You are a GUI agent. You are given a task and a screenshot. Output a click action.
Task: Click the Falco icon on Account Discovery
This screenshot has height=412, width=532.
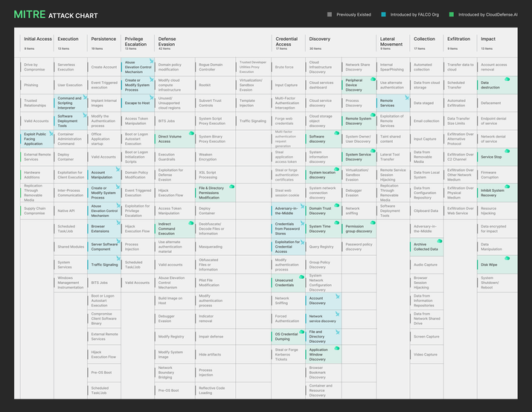click(x=337, y=296)
